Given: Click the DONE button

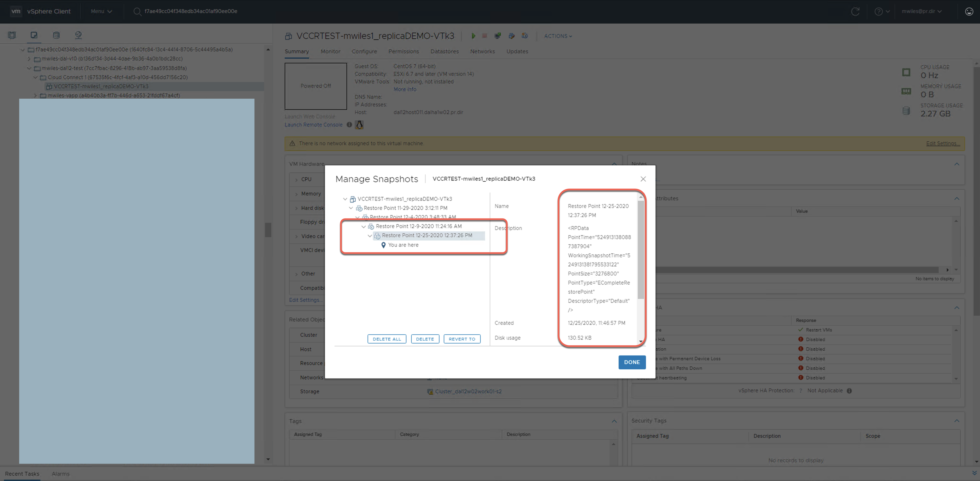Looking at the screenshot, I should [x=632, y=362].
